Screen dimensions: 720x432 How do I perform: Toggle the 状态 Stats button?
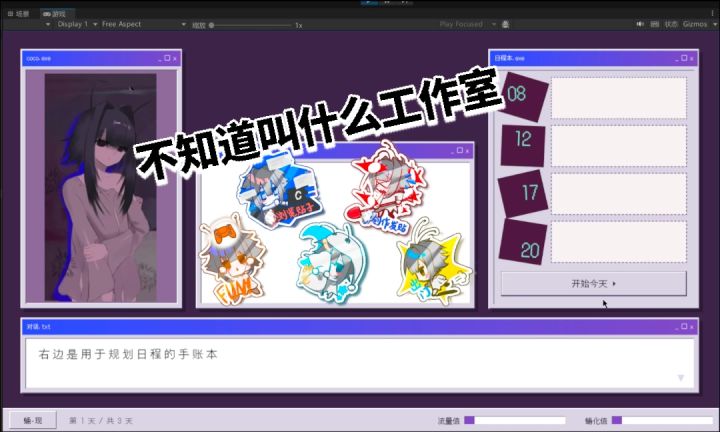pyautogui.click(x=671, y=24)
